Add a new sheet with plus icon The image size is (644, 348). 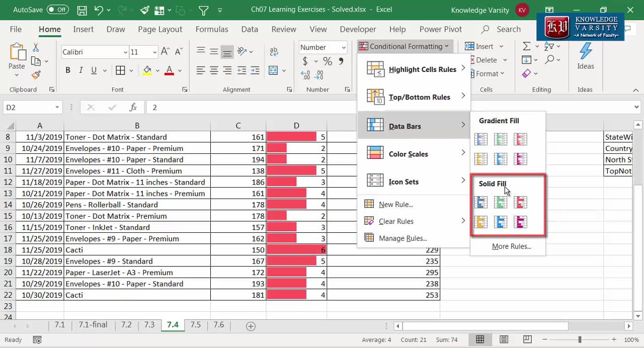(251, 326)
